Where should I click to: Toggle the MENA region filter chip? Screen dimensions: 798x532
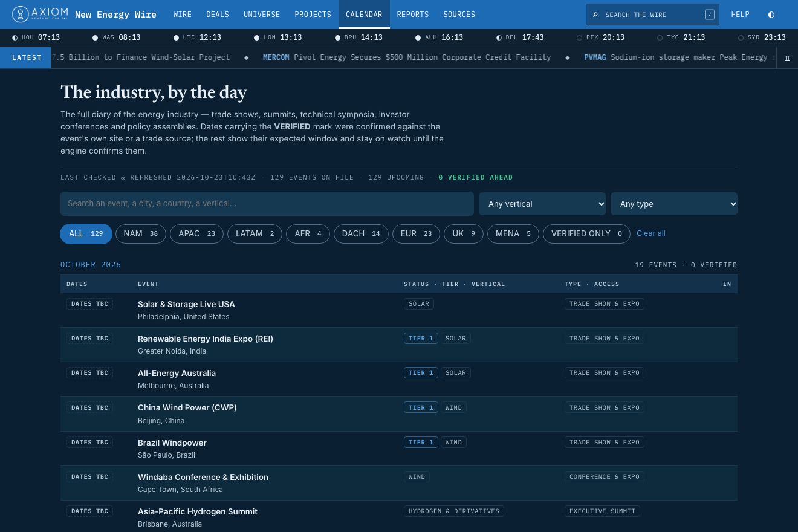pyautogui.click(x=513, y=234)
